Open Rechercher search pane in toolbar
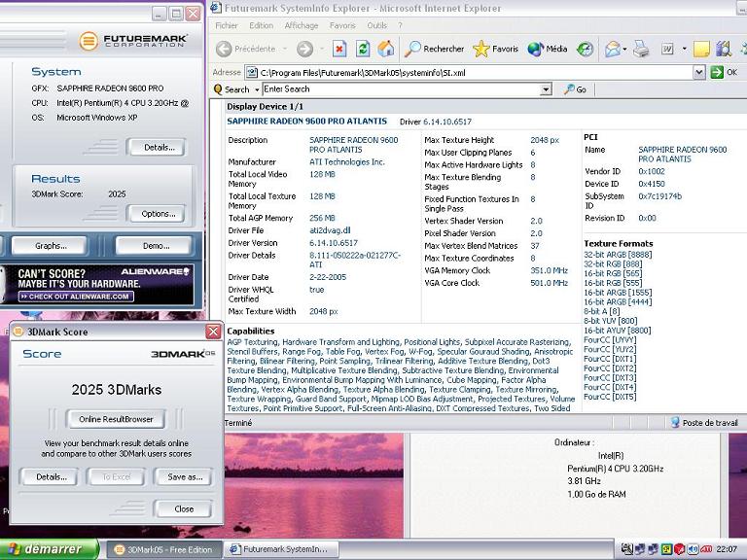The image size is (747, 560). tap(434, 49)
